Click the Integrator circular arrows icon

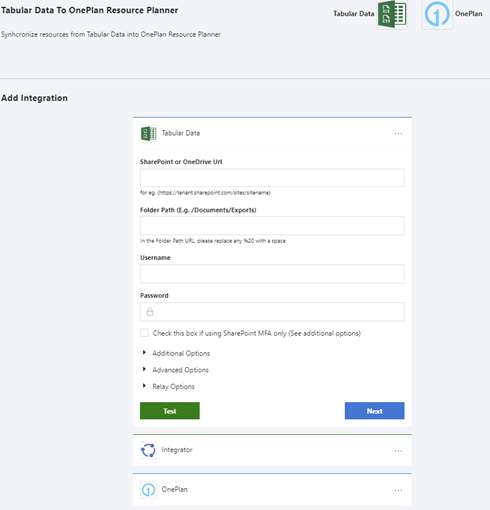148,450
